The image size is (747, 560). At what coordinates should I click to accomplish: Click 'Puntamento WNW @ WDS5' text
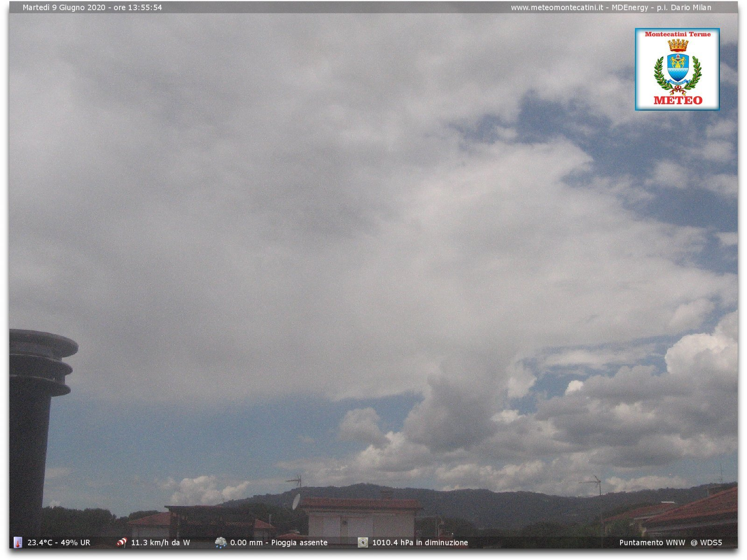(670, 543)
